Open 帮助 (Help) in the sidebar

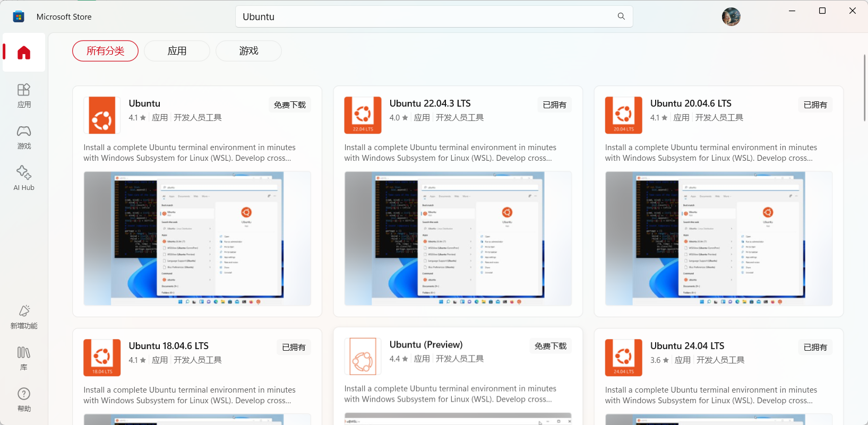[24, 400]
